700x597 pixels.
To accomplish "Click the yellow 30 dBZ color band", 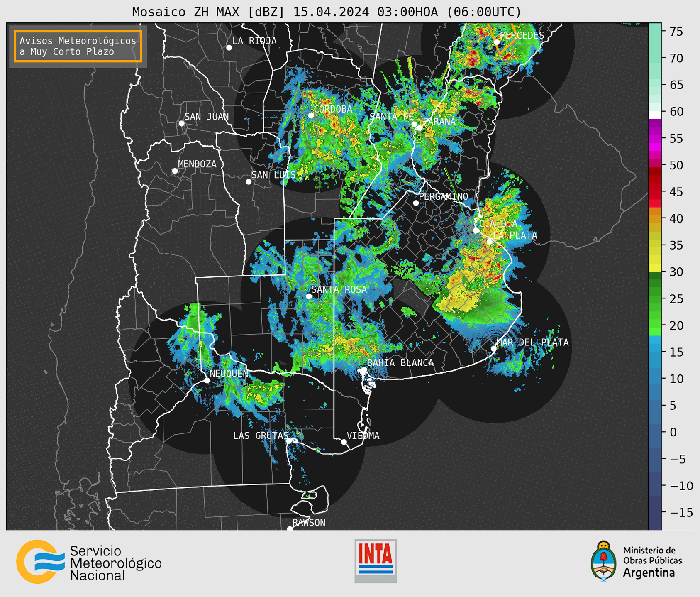I will pos(655,267).
